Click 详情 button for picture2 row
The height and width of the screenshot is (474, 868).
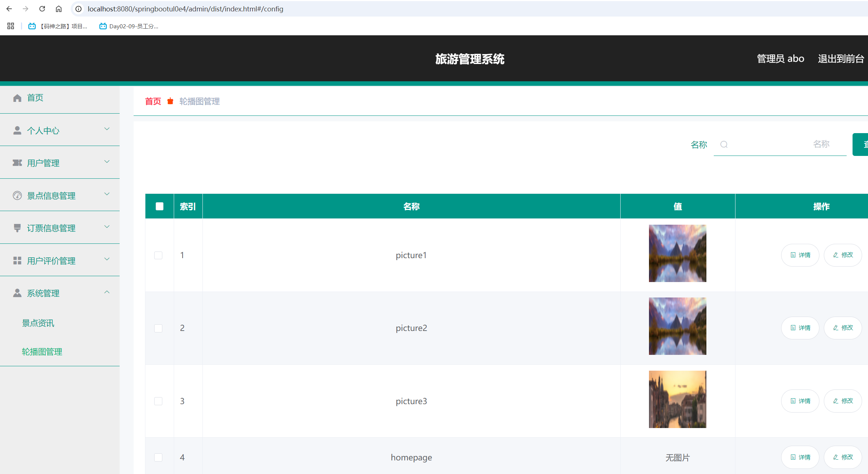(800, 328)
